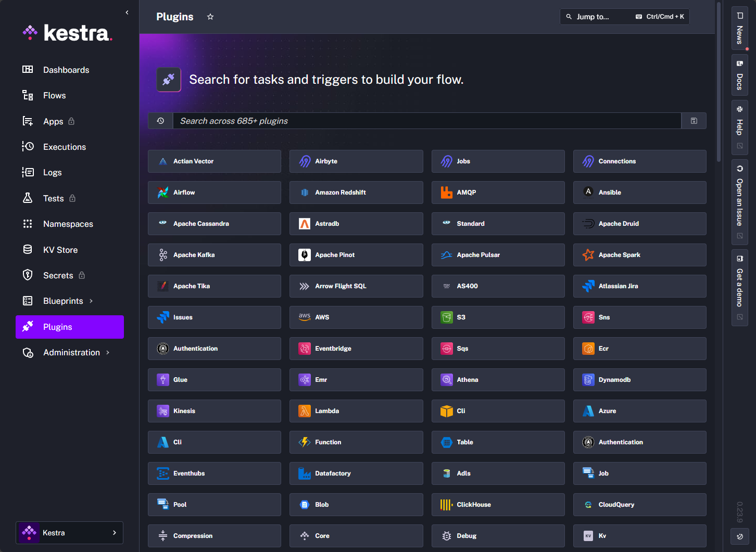Open the Apache Tika plugin
756x552 pixels.
(x=215, y=286)
